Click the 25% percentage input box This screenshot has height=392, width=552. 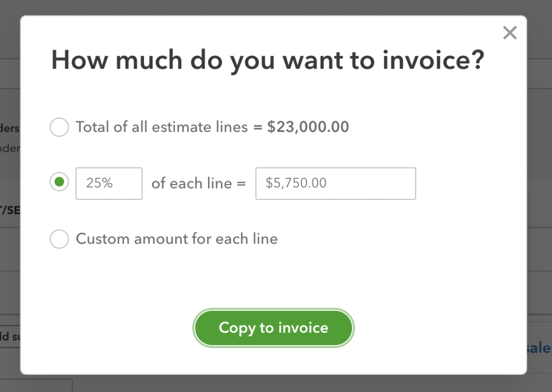(109, 184)
